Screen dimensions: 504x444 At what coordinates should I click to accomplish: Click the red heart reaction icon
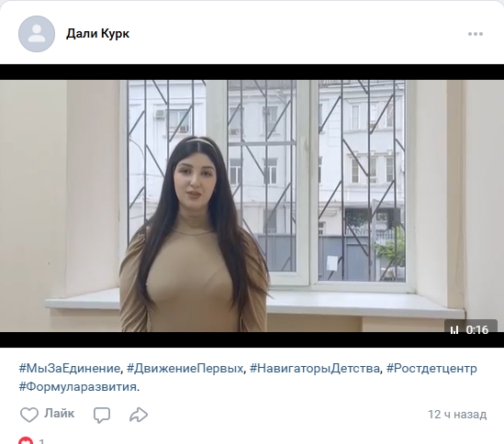coord(26,440)
